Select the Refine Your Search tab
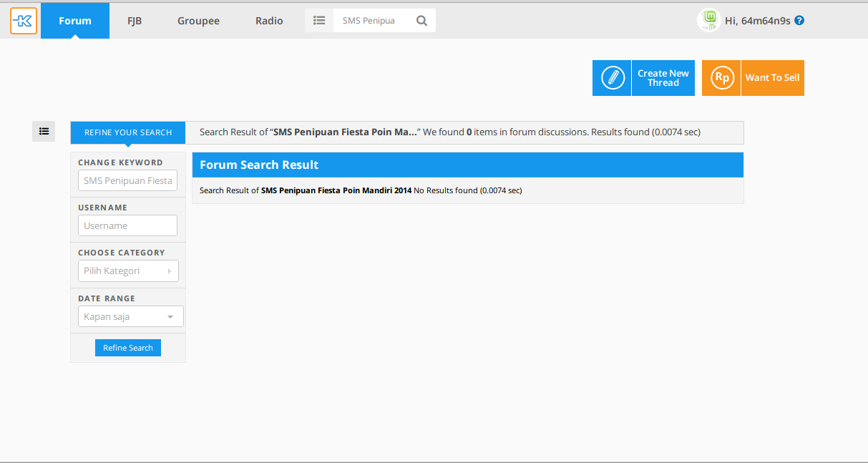Screen dimensions: 868x463 128,132
